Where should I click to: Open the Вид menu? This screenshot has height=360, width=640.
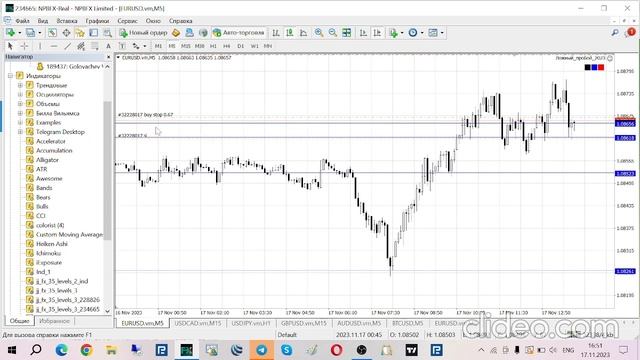click(43, 21)
